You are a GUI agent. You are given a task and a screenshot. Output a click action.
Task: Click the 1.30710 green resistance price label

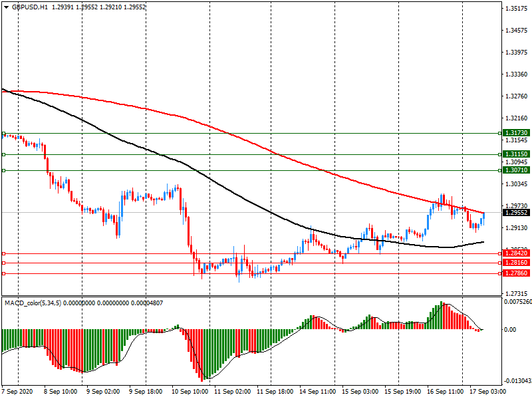click(517, 170)
